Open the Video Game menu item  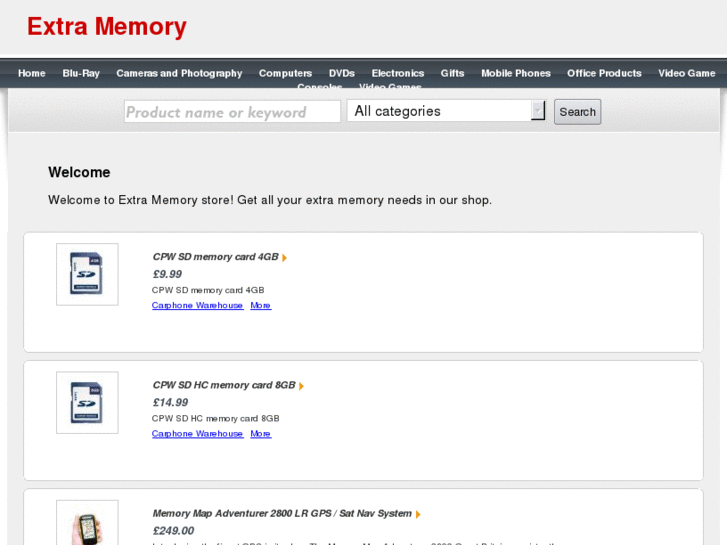pos(687,73)
